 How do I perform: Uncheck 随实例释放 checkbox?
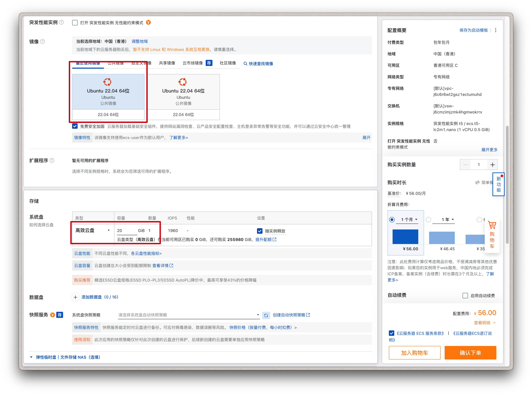click(260, 231)
